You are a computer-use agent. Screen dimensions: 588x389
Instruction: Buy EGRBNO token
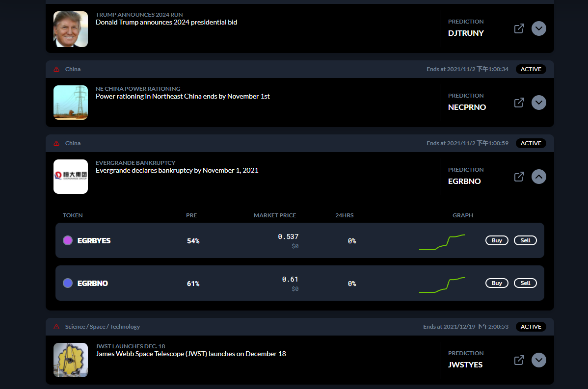point(497,284)
